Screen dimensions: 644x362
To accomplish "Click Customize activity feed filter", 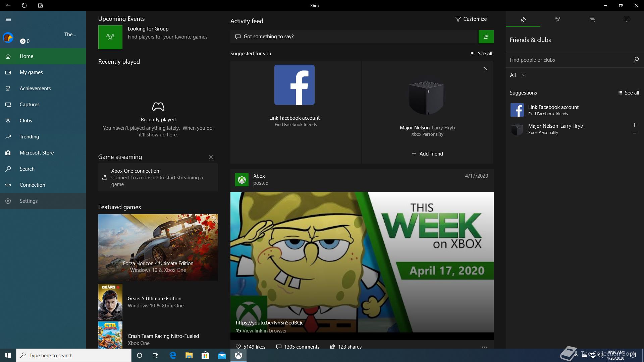I will point(471,19).
